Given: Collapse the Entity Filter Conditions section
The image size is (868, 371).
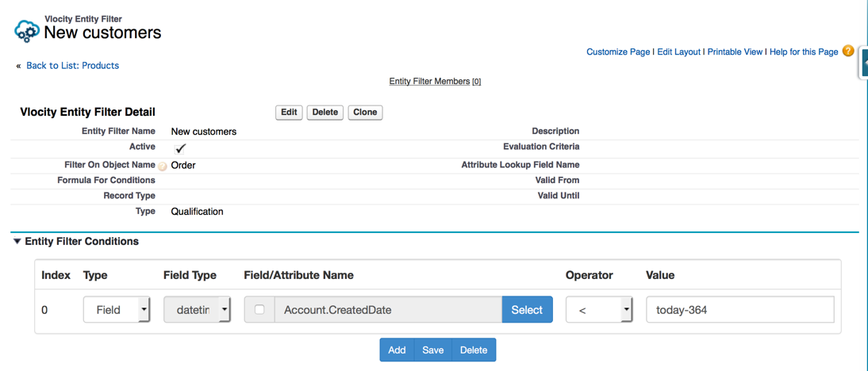Looking at the screenshot, I should [x=17, y=242].
